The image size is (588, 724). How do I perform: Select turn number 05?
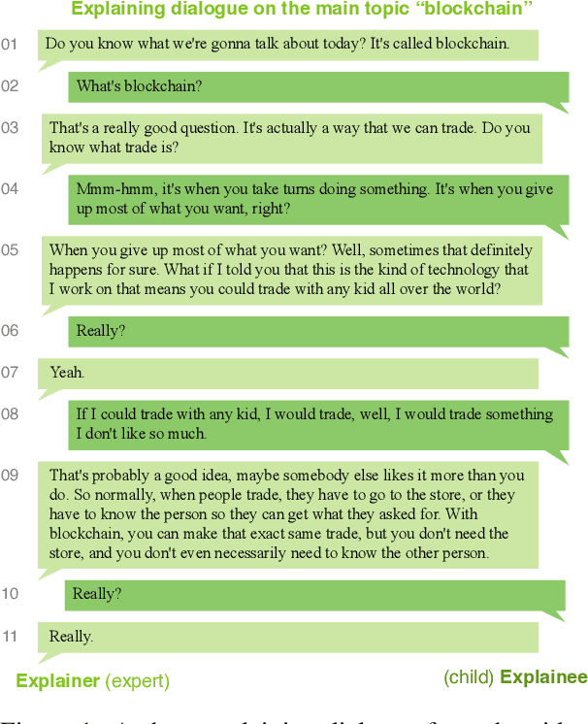pos(10,250)
